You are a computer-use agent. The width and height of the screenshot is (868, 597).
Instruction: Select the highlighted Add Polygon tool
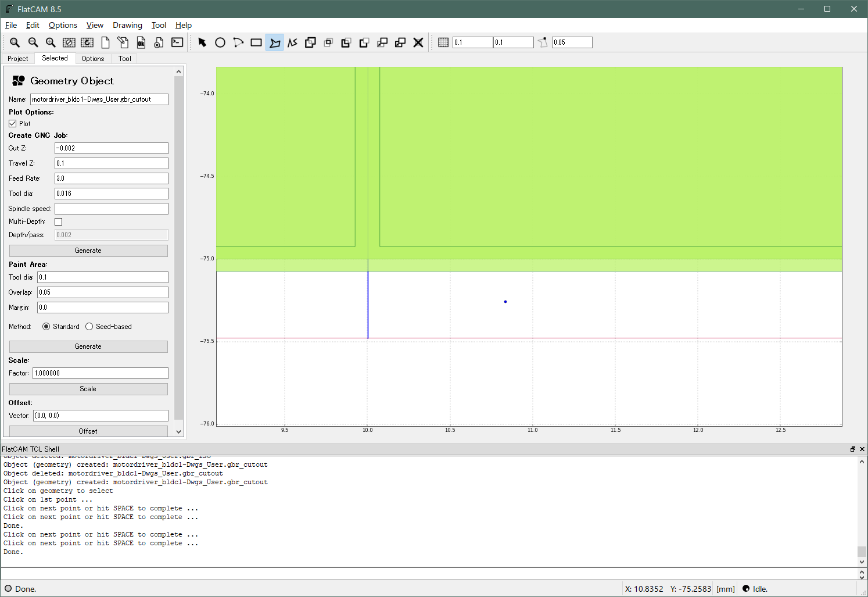pyautogui.click(x=274, y=42)
